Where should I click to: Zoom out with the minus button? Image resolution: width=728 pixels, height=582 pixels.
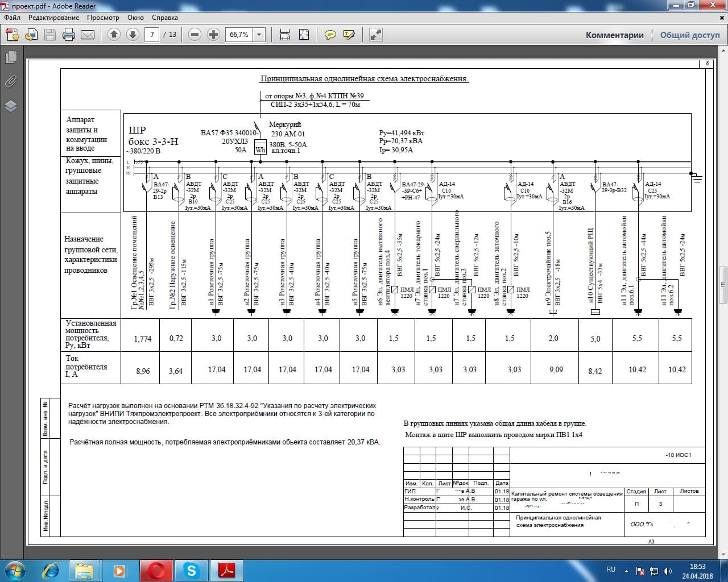(x=195, y=35)
